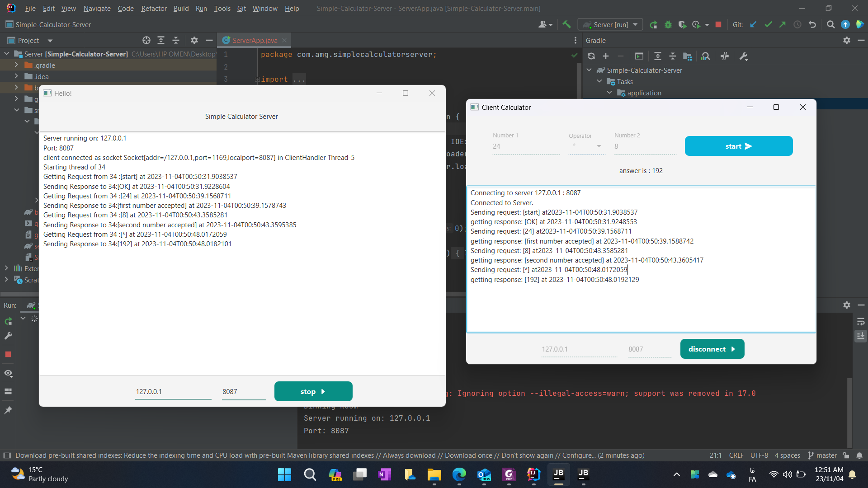Viewport: 868px width, 488px height.
Task: Click the Number 2 field in Client Calculator
Action: [x=645, y=146]
